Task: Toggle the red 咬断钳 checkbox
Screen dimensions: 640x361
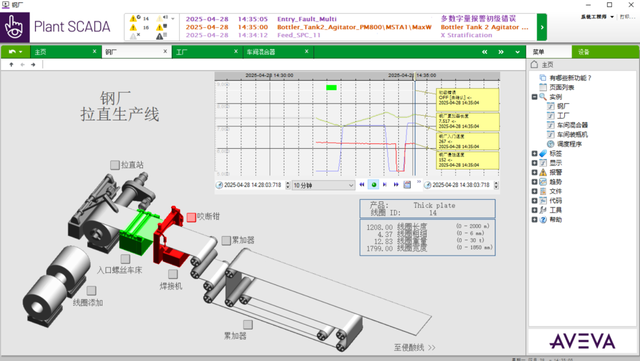Action: tap(191, 217)
